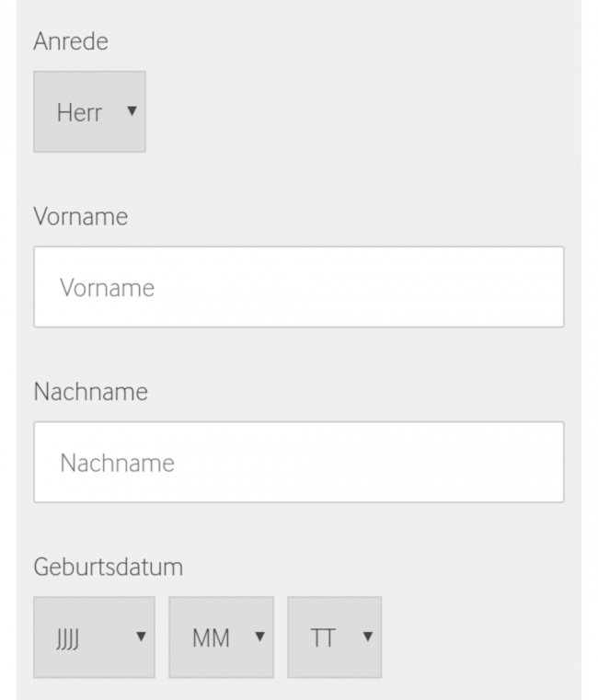Open the MM month dropdown
Viewport: 598px width, 700px height.
click(x=221, y=637)
